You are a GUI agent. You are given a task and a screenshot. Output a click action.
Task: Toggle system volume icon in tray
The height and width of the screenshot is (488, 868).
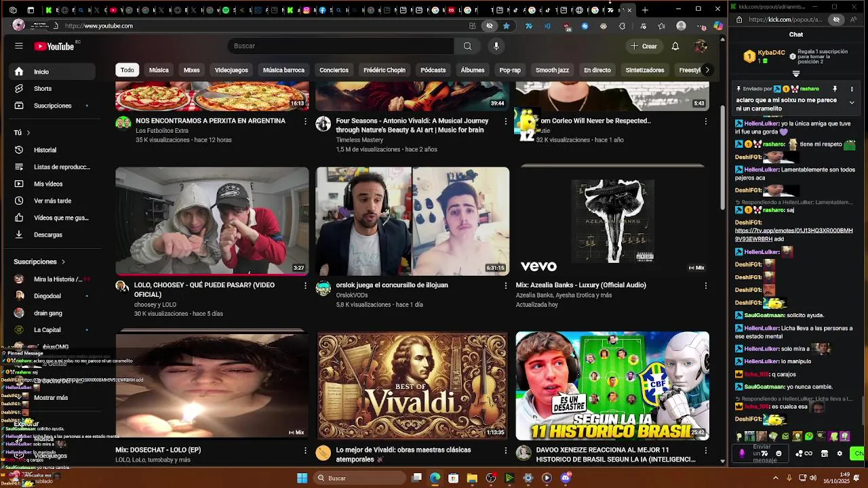813,478
